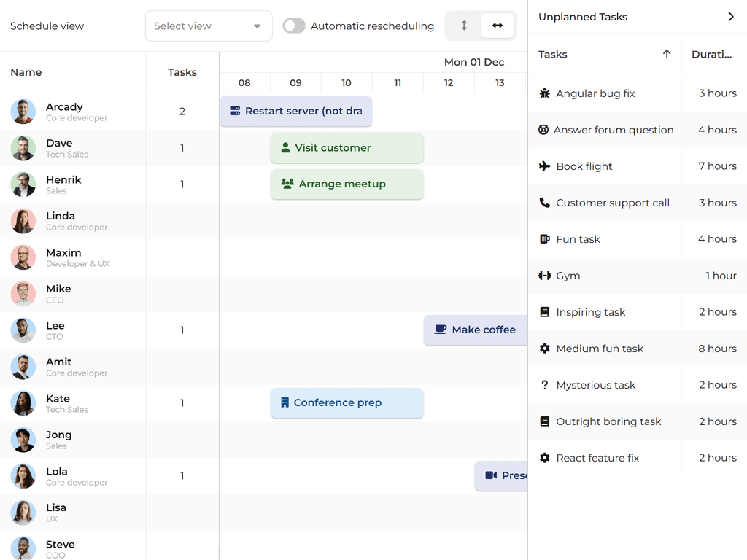The width and height of the screenshot is (747, 560).
Task: Click the dumbbell icon beside Gym
Action: pos(544,276)
